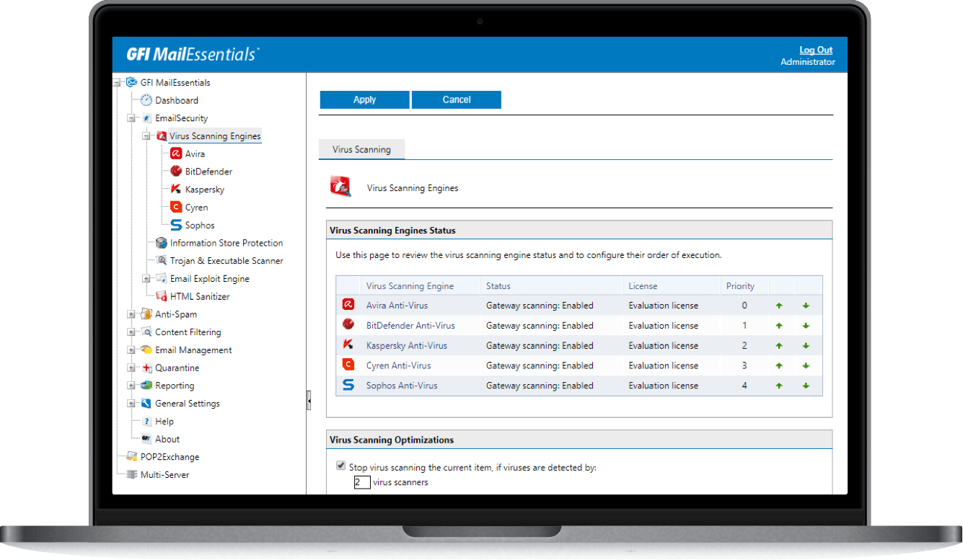Click the HTML Sanitizer icon
This screenshot has height=560, width=963.
(161, 296)
